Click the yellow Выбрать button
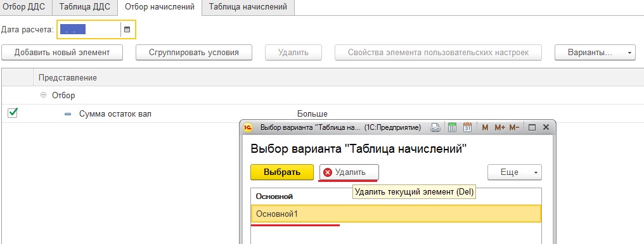The image size is (644, 244). (282, 172)
